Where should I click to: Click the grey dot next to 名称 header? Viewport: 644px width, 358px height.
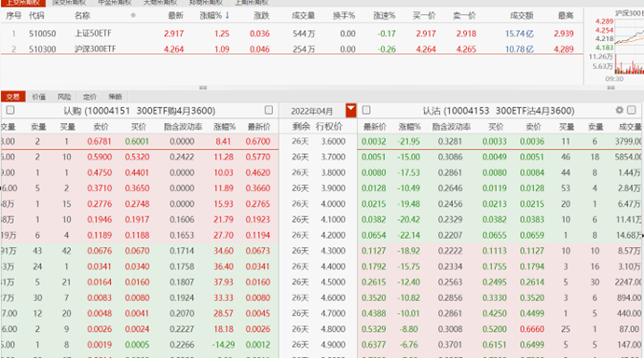click(x=133, y=16)
